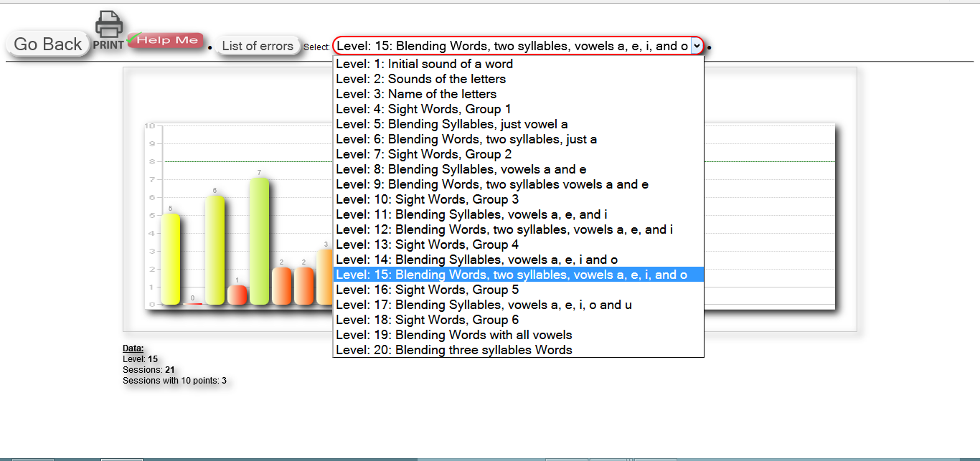Viewport: 980px width, 461px height.
Task: Pick Level 6: Blending Words, just a
Action: click(x=519, y=139)
